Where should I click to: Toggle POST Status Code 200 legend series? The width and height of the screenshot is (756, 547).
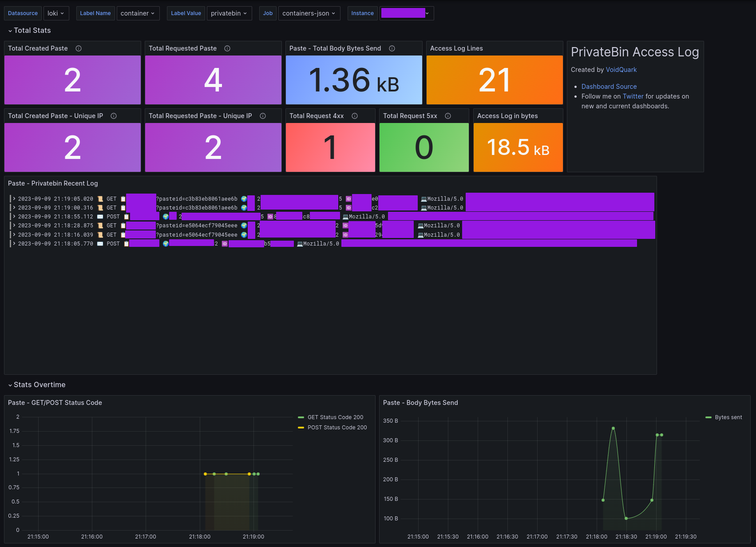pos(337,428)
